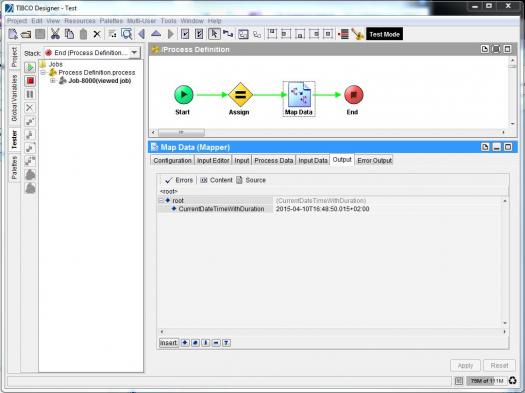Viewport: 525px width, 393px height.
Task: Open the Edit menu
Action: [x=36, y=21]
